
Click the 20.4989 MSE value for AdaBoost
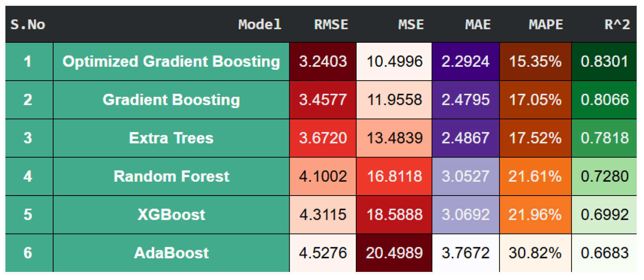click(394, 253)
